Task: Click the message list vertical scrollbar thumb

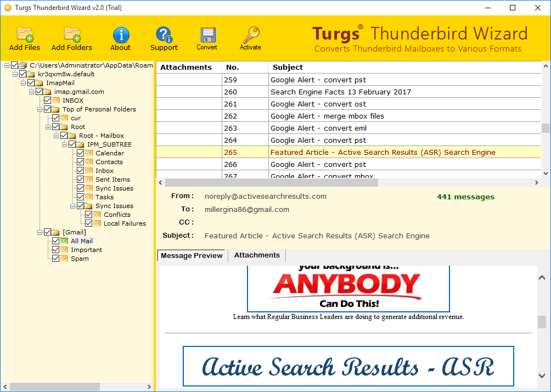Action: tap(546, 128)
